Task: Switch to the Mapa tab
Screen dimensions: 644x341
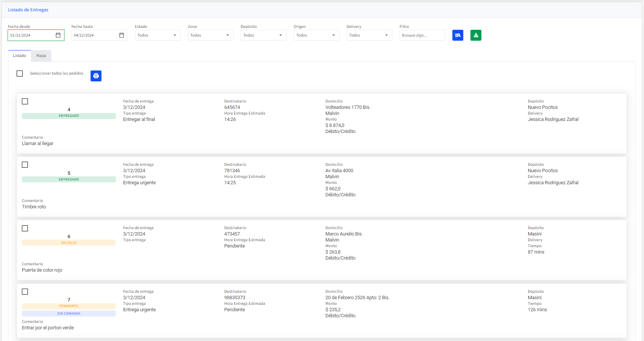Action: (x=41, y=56)
